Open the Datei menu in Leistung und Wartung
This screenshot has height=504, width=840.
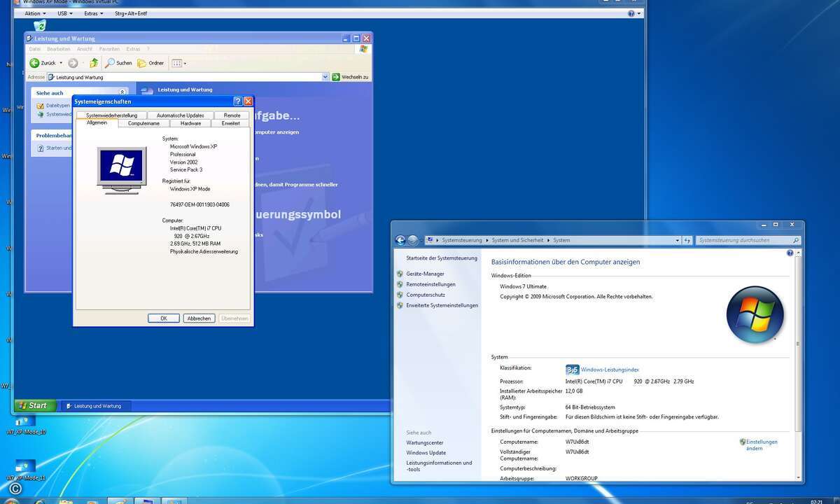(x=35, y=49)
